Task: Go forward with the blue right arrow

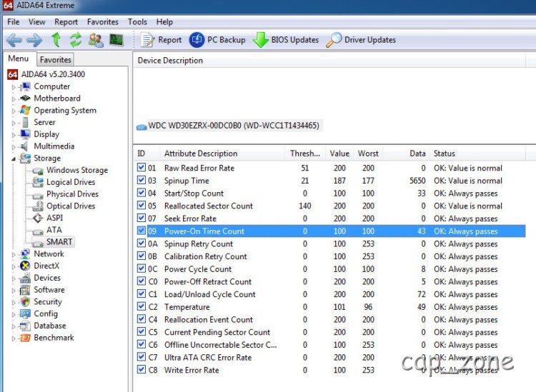Action: (34, 40)
